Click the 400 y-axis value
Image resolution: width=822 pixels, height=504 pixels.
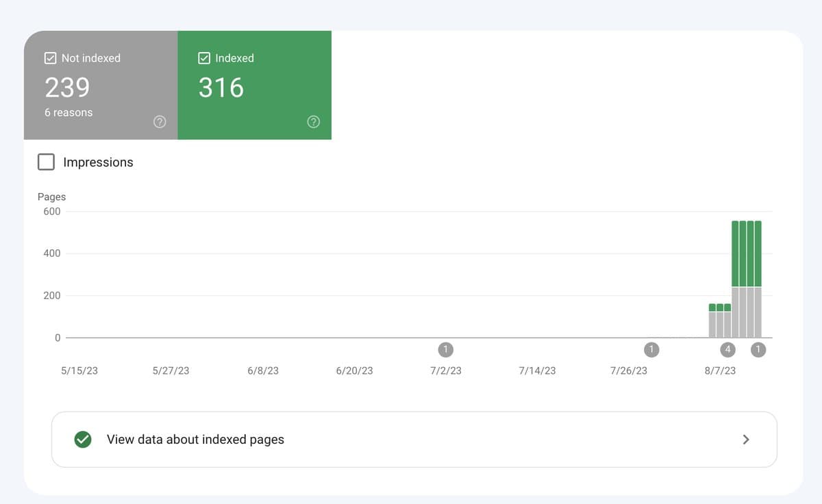(52, 253)
